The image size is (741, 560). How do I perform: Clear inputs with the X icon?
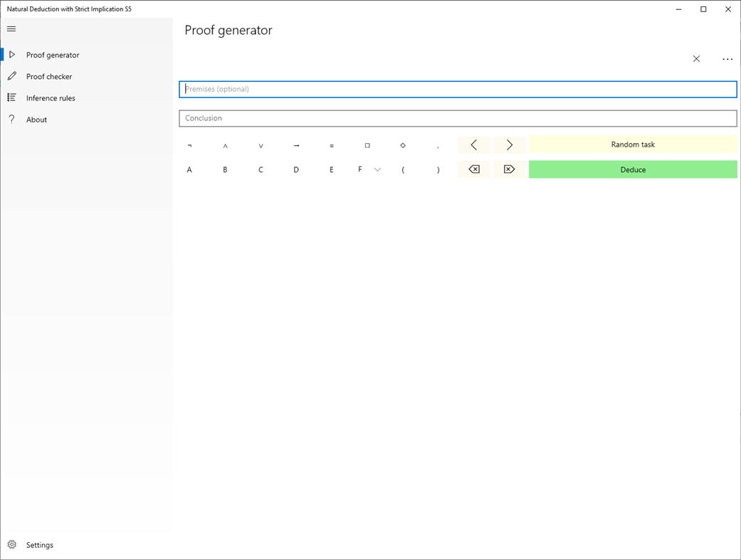pyautogui.click(x=696, y=58)
